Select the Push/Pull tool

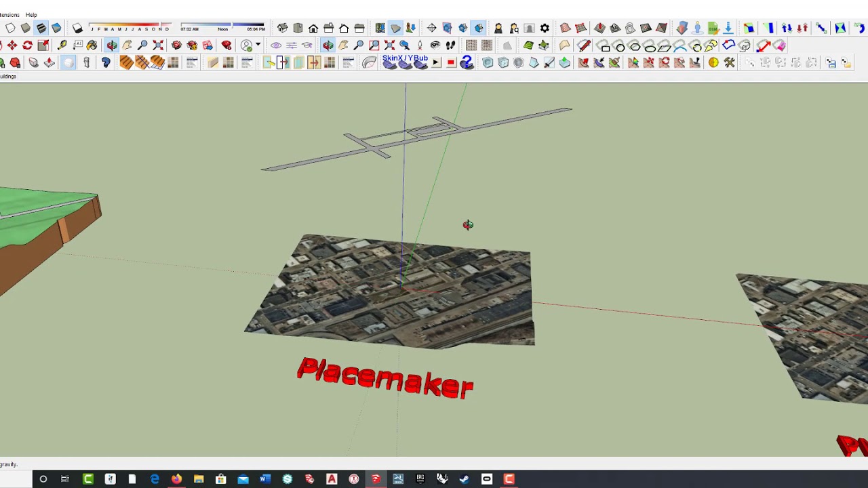pyautogui.click(x=50, y=62)
